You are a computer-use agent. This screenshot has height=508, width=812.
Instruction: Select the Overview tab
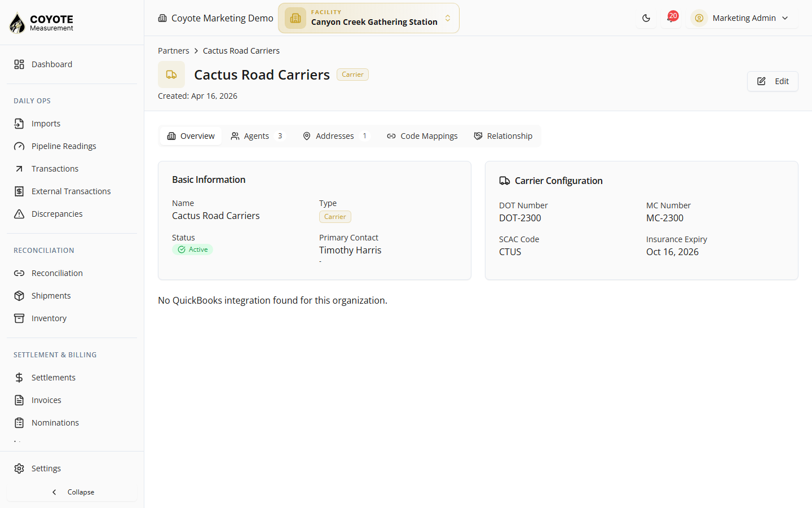pyautogui.click(x=191, y=136)
